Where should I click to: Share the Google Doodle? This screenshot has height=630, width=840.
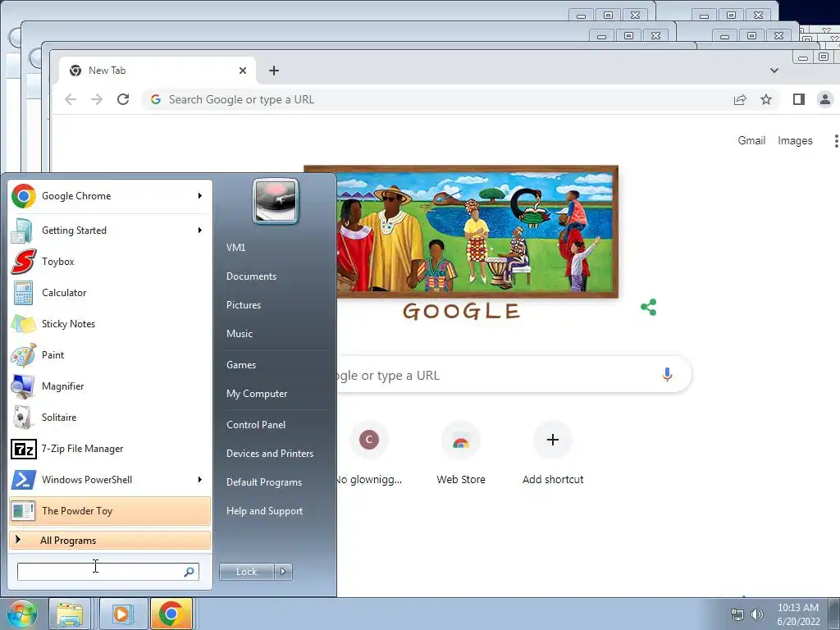[649, 308]
